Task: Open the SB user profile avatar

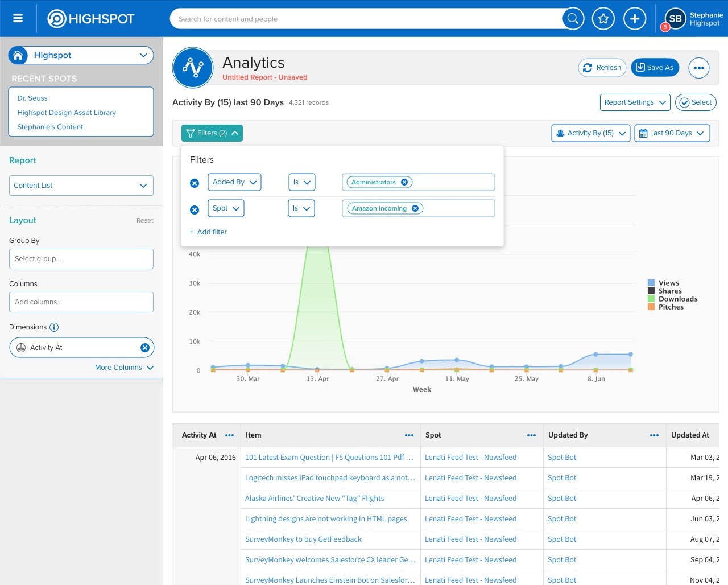Action: point(675,19)
